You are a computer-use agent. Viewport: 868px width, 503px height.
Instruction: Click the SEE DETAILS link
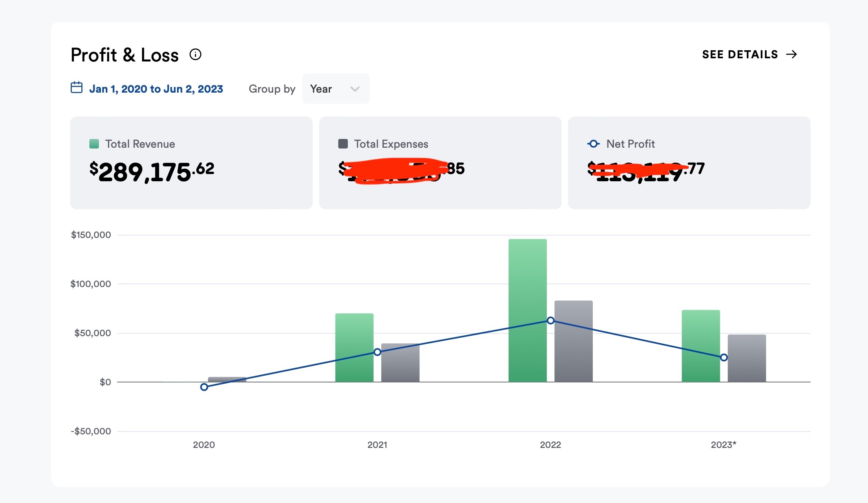pos(740,54)
